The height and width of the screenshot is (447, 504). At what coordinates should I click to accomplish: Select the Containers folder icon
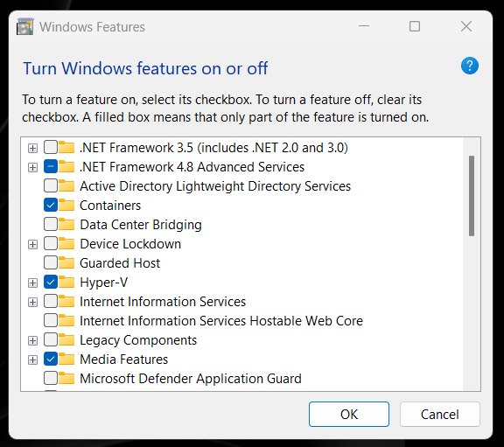click(x=66, y=205)
